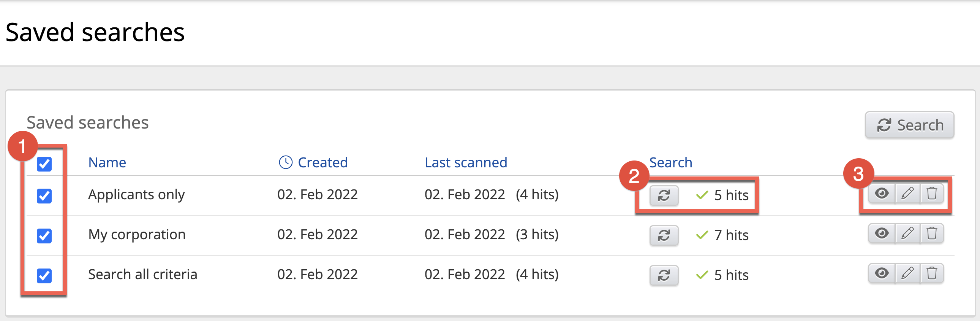Screen dimensions: 980x321
Task: Uncheck the My corporation checkbox
Action: coord(44,236)
